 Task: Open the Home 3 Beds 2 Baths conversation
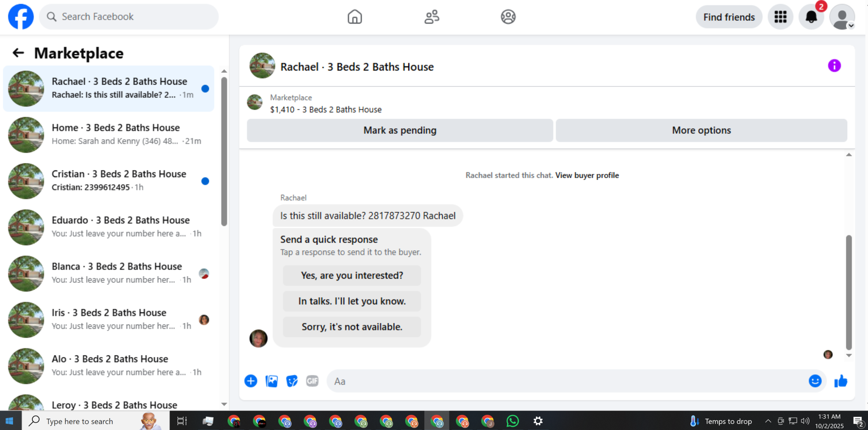tap(108, 135)
